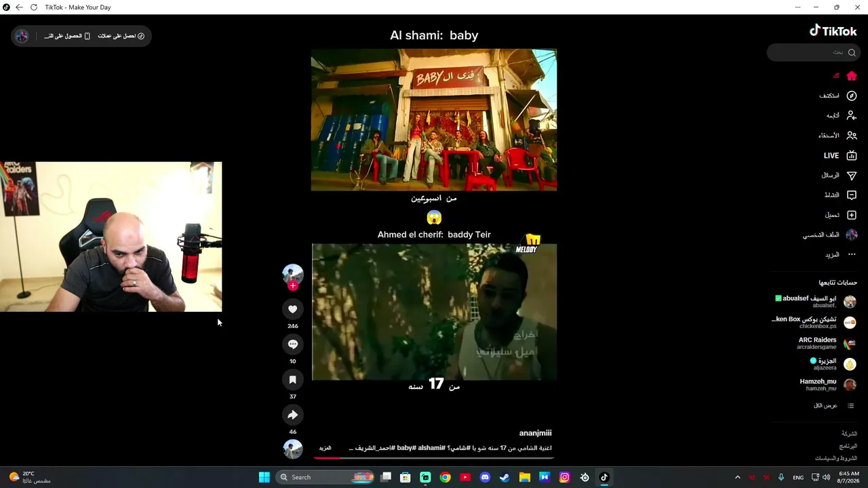Image resolution: width=868 pixels, height=488 pixels.
Task: Open the Windows Start menu
Action: click(x=264, y=477)
